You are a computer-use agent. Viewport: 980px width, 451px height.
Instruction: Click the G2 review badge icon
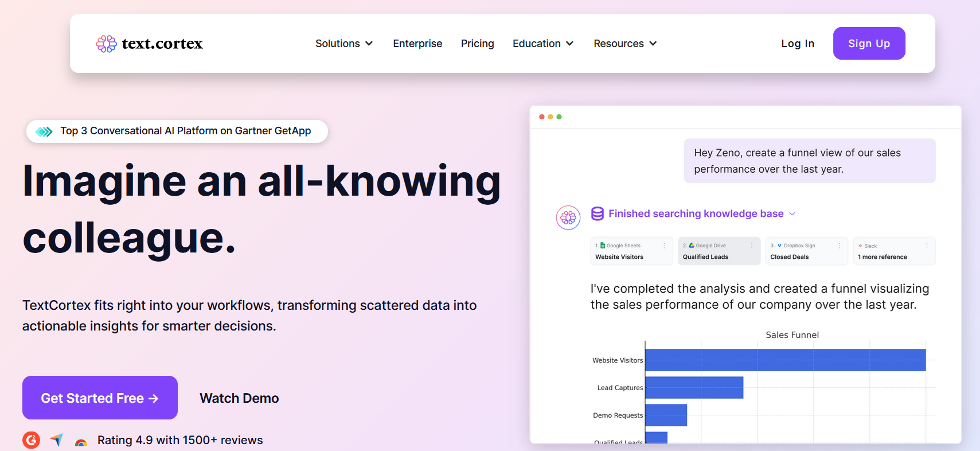point(32,440)
